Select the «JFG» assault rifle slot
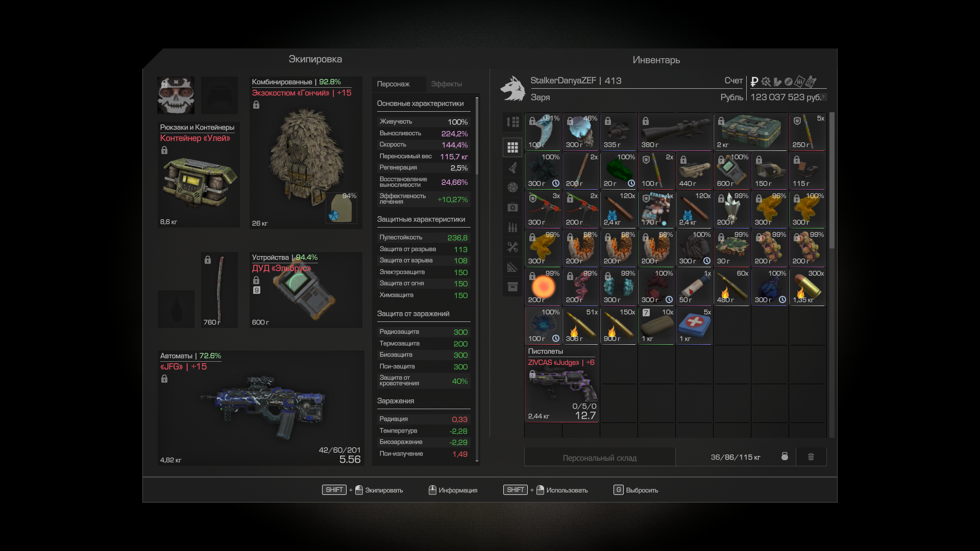Viewport: 980px width, 551px height. [261, 408]
